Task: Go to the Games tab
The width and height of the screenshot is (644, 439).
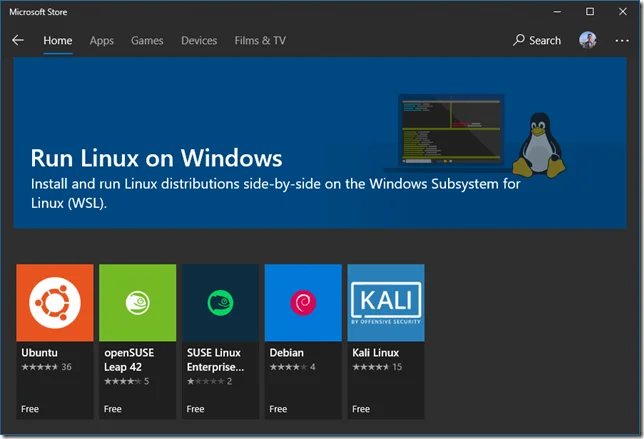Action: click(147, 41)
